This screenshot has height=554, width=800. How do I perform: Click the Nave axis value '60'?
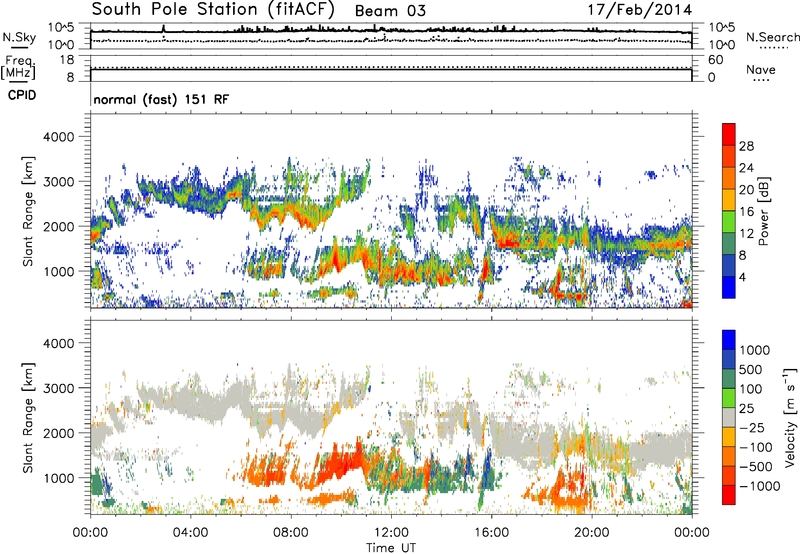tap(716, 60)
